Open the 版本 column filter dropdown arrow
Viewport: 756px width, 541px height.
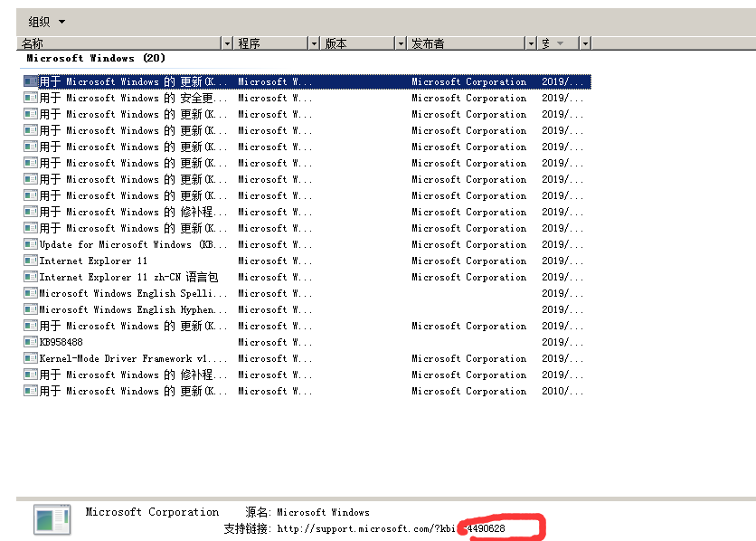(401, 43)
